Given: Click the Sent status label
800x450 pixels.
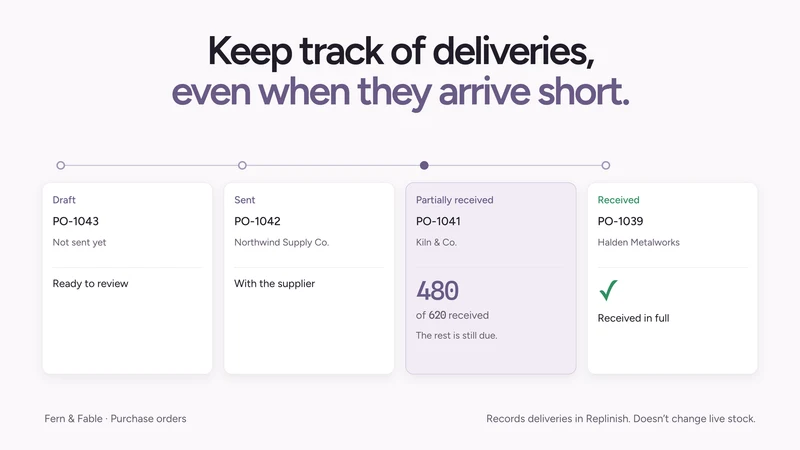Looking at the screenshot, I should click(x=244, y=200).
